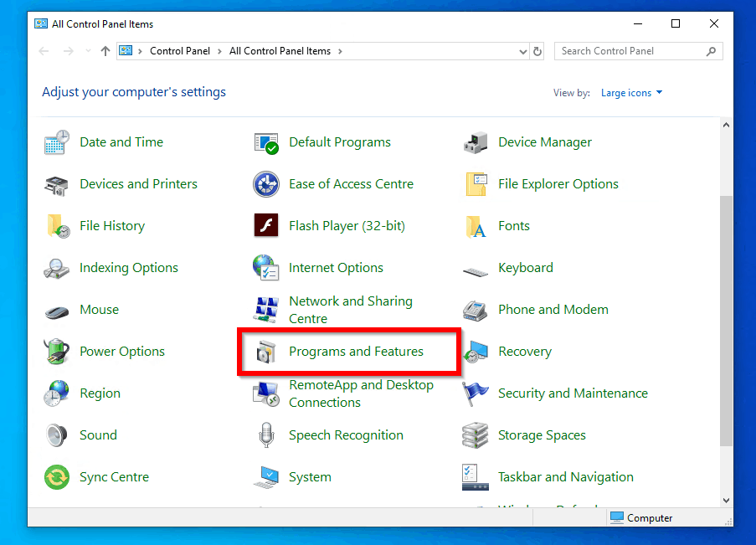
Task: Open the Programs and Features icon
Action: [266, 352]
